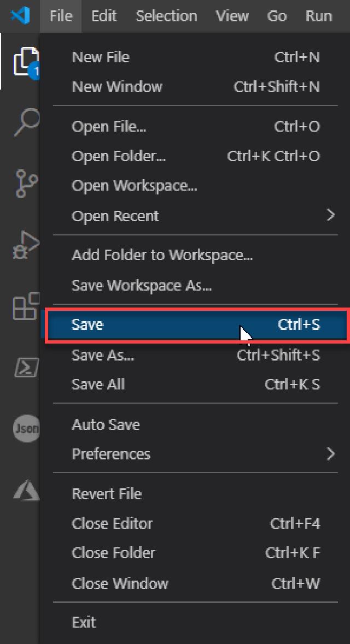The height and width of the screenshot is (644, 350).
Task: Open the Selection menu
Action: pyautogui.click(x=166, y=16)
